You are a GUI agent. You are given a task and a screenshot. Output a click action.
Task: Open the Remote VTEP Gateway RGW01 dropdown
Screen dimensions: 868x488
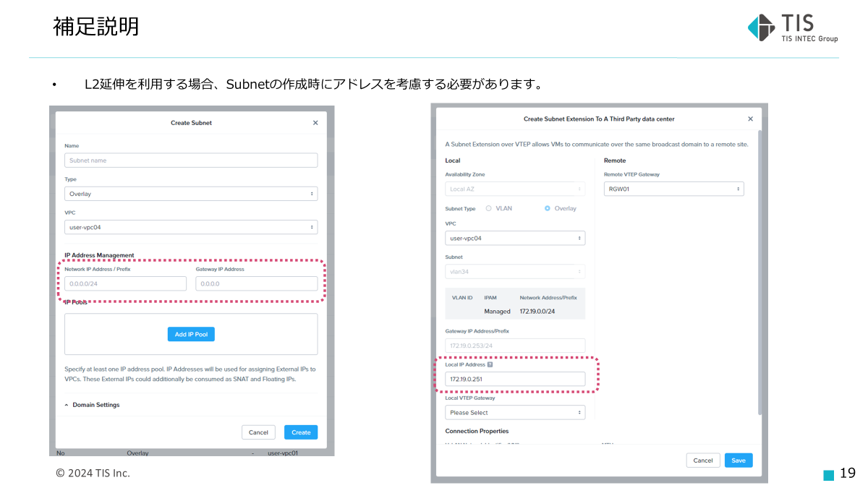(x=673, y=189)
